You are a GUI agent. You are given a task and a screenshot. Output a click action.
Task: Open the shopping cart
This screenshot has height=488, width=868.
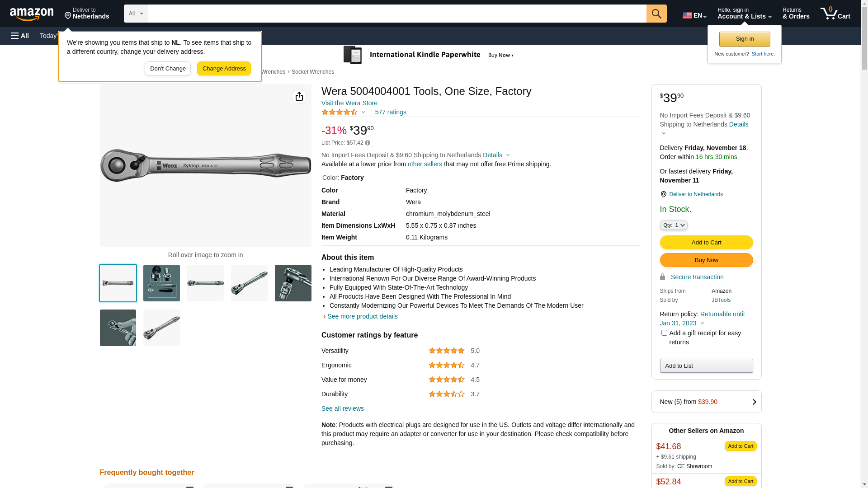click(835, 14)
